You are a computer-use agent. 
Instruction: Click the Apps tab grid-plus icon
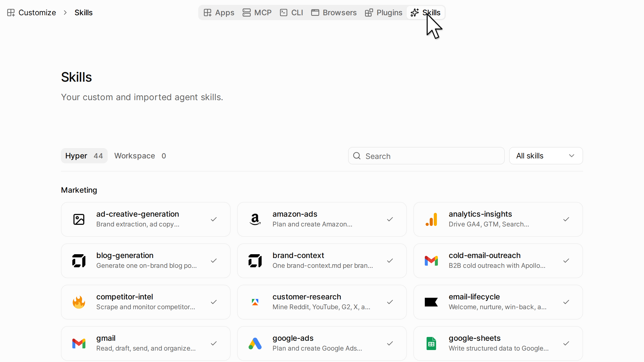208,13
